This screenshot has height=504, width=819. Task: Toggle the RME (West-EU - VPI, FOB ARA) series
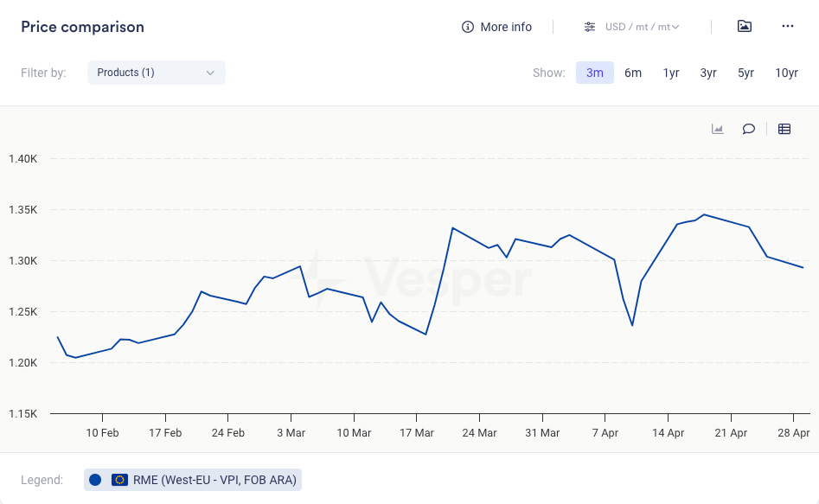coord(214,480)
